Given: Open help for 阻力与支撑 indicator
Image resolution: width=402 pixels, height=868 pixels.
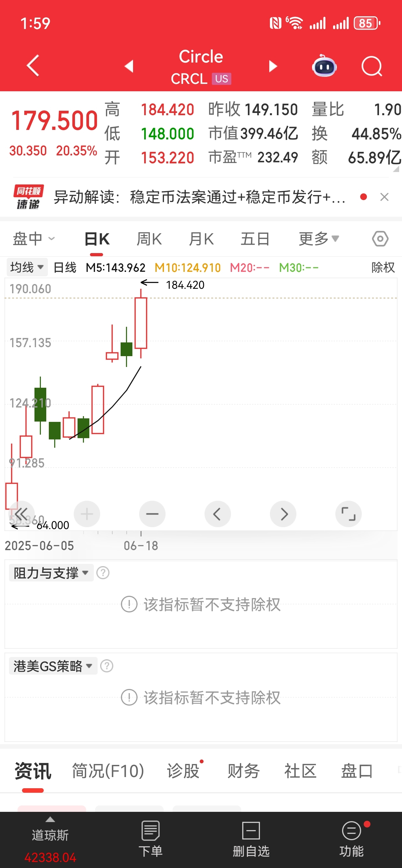Looking at the screenshot, I should tap(103, 573).
